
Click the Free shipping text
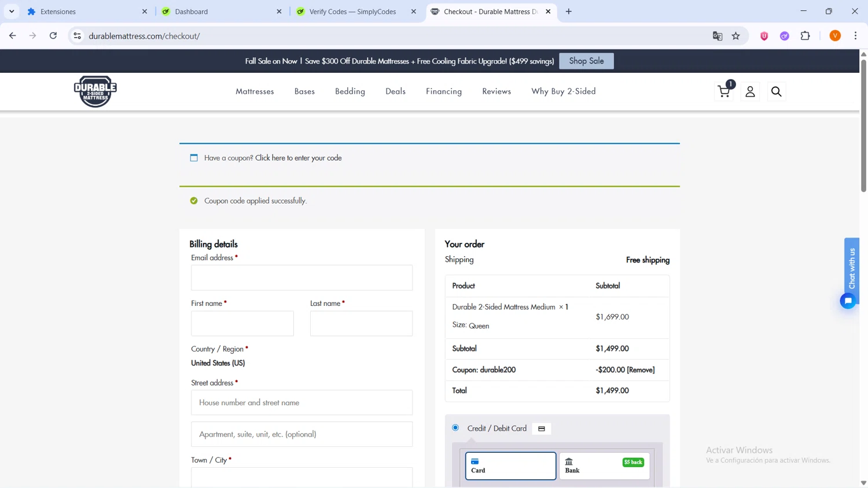pyautogui.click(x=648, y=260)
